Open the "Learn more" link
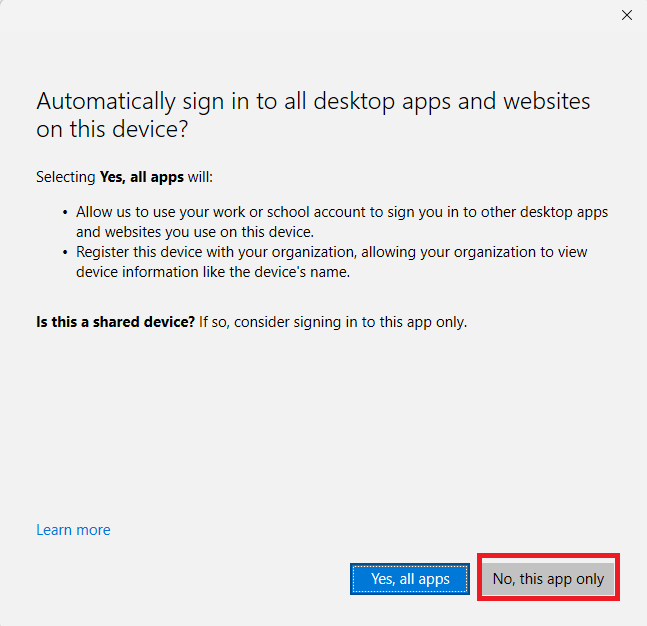The height and width of the screenshot is (626, 647). point(73,530)
